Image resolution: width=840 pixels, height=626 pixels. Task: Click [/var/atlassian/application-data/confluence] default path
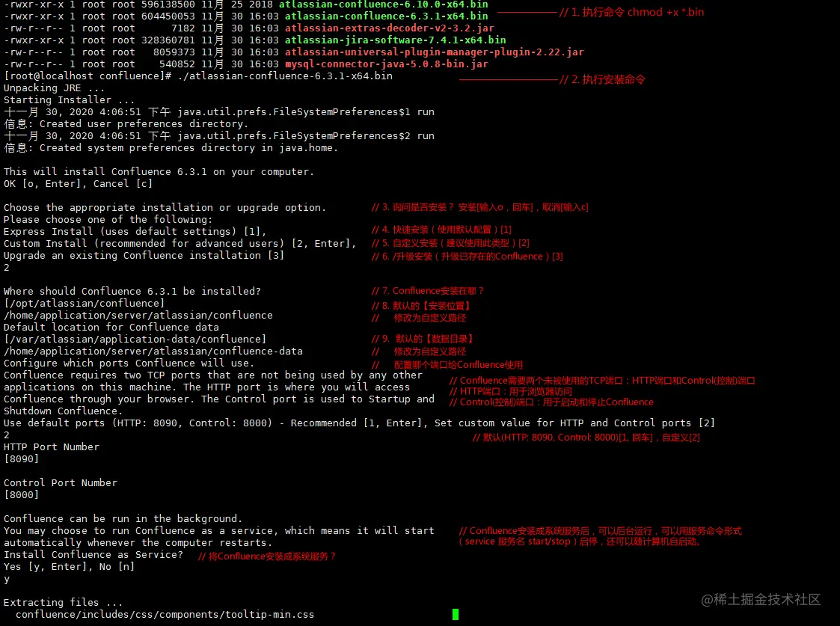point(135,339)
